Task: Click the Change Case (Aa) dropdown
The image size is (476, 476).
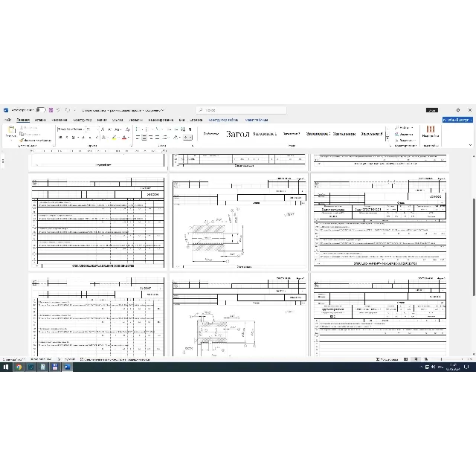Action: click(118, 129)
